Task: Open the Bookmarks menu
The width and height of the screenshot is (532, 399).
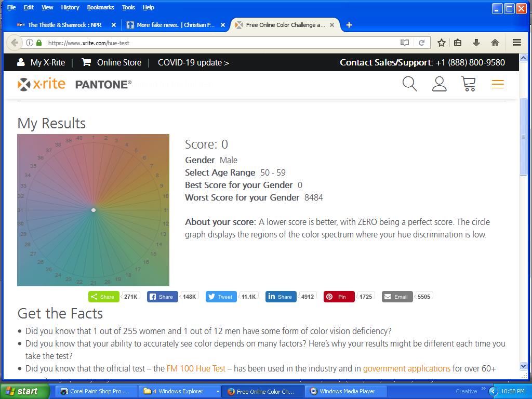Action: (x=100, y=7)
